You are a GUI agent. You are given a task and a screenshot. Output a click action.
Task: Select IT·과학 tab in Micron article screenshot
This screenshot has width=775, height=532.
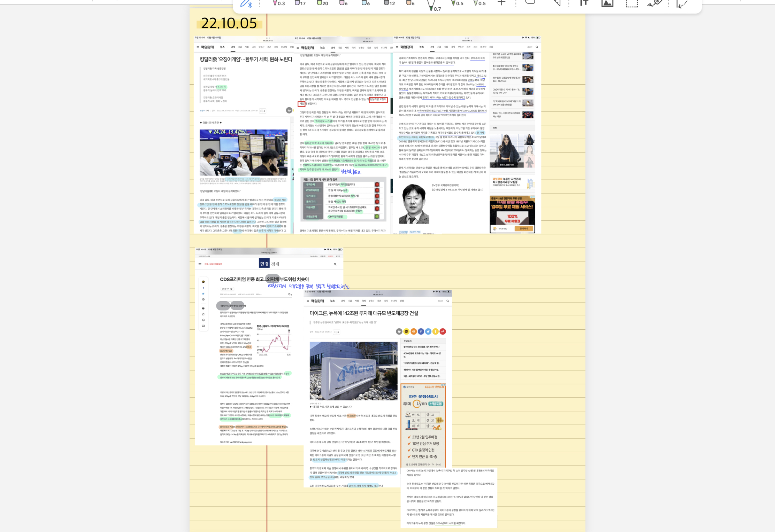394,301
